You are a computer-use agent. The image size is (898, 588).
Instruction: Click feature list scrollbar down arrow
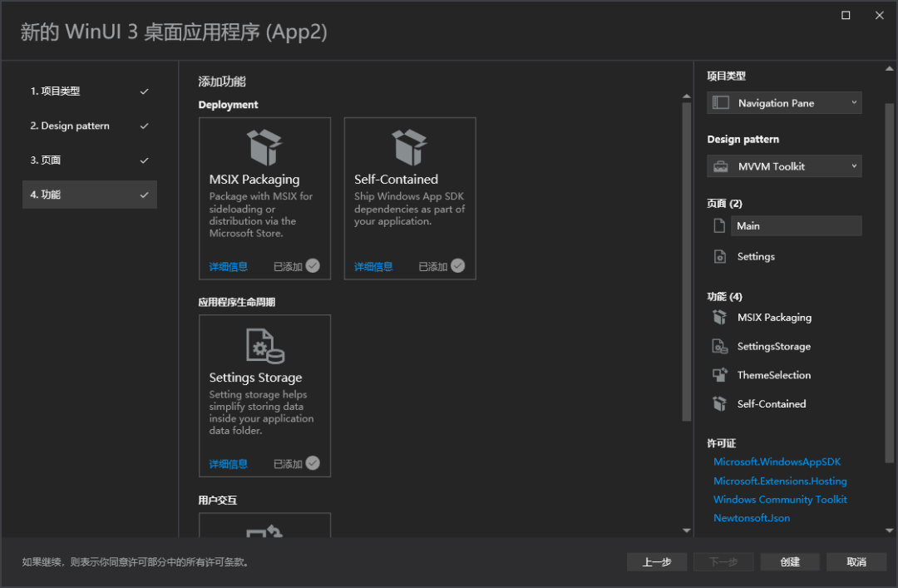coord(687,531)
